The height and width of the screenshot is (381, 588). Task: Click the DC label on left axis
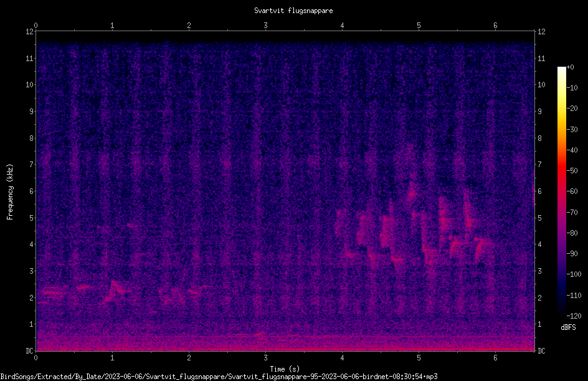[29, 350]
